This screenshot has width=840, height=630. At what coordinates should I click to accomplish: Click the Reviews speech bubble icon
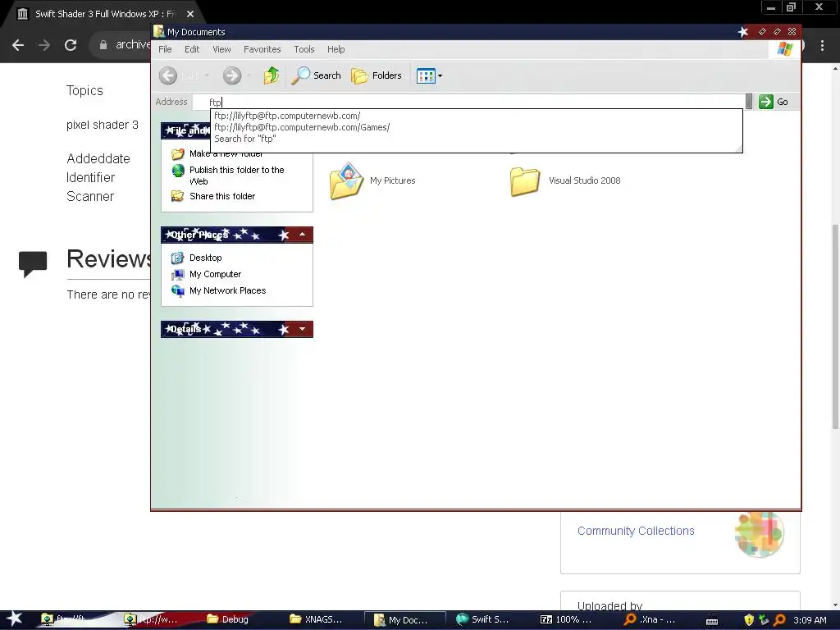[x=33, y=263]
